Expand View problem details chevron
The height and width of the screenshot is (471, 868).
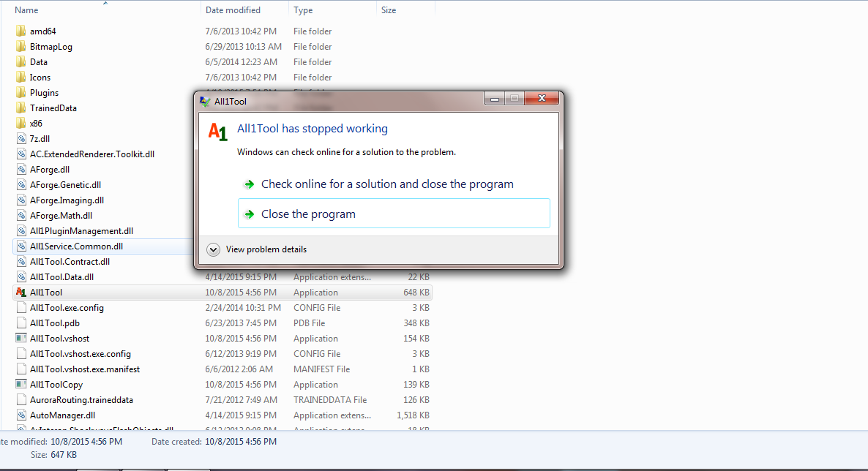point(213,249)
